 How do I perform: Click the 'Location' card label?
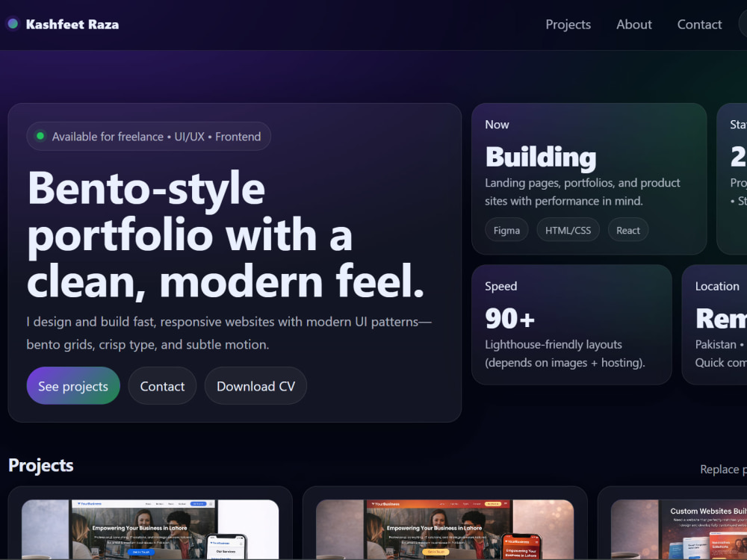[x=717, y=286]
